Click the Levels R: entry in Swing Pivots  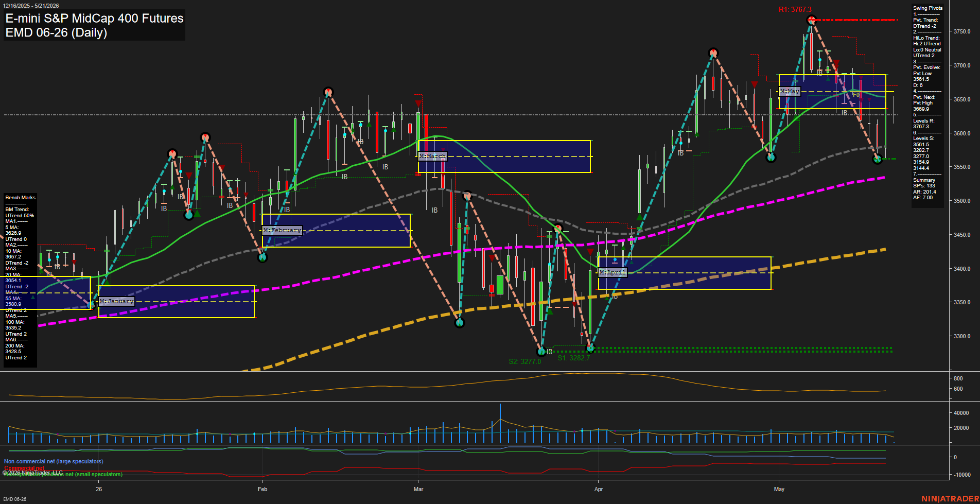[924, 121]
